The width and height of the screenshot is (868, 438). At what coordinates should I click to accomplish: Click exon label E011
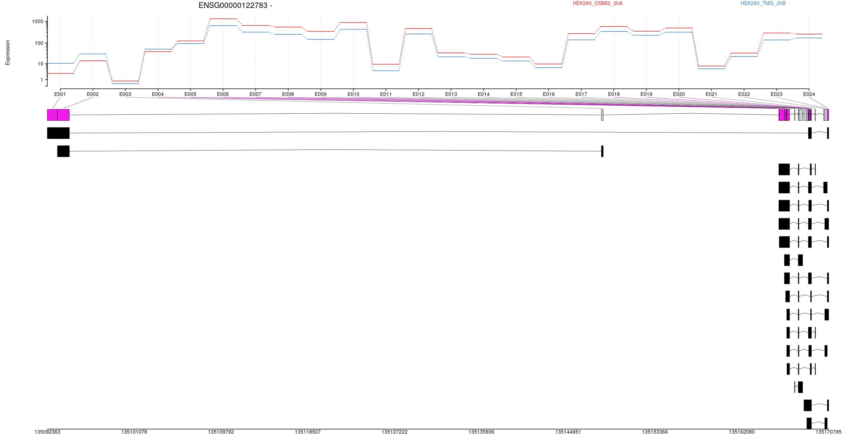point(386,94)
